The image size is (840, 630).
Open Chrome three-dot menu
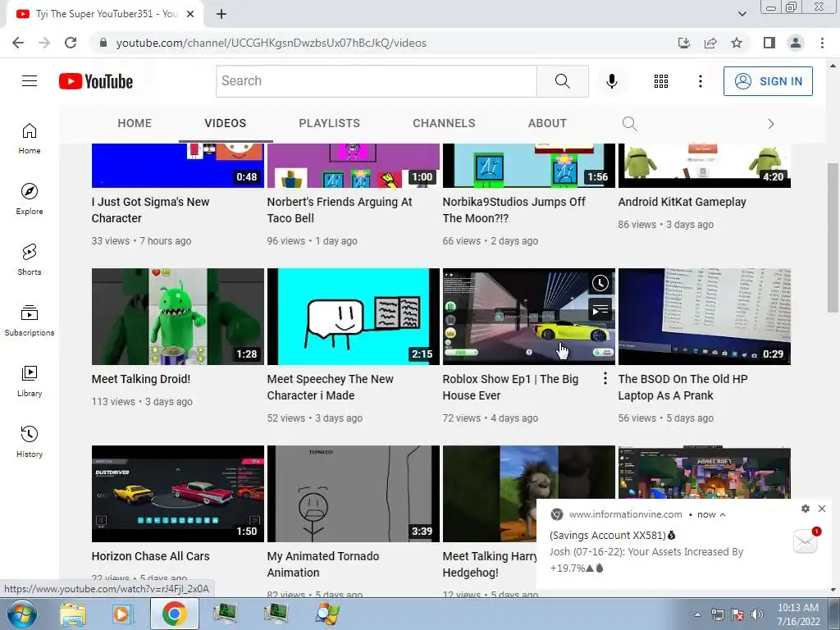pos(822,43)
